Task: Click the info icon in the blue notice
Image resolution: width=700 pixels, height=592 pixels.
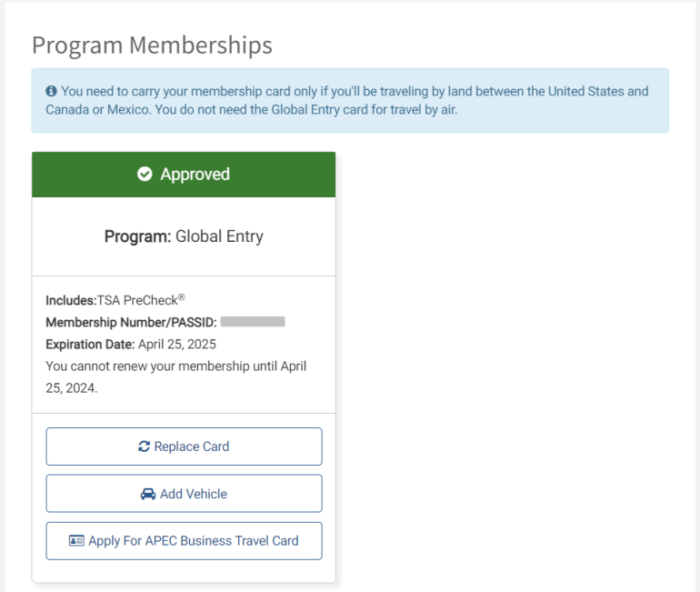Action: (51, 91)
